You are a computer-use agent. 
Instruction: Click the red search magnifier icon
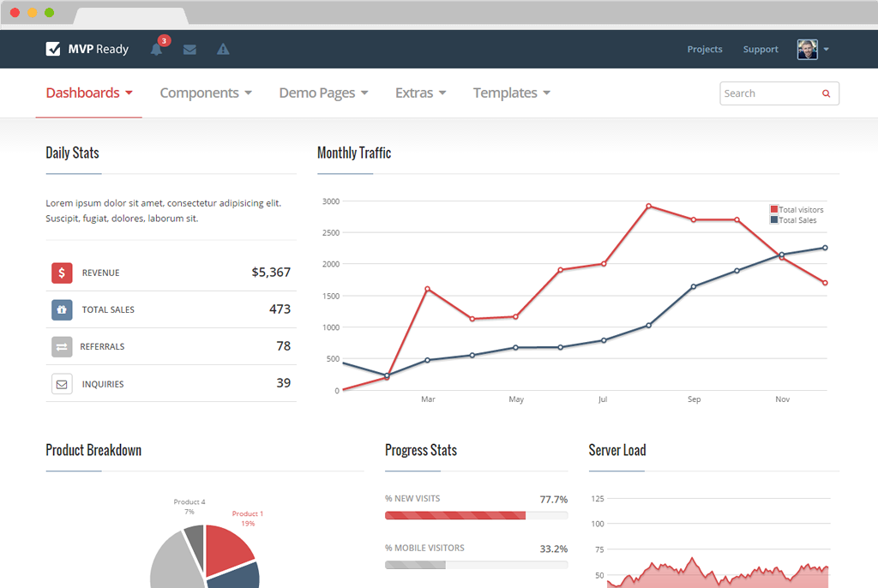tap(826, 93)
